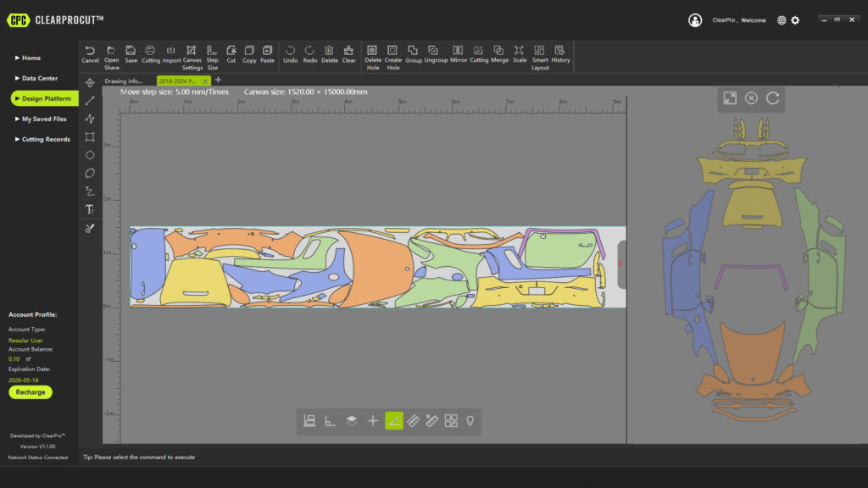Group the selected shapes
Screen dimensions: 868x488
(413, 54)
